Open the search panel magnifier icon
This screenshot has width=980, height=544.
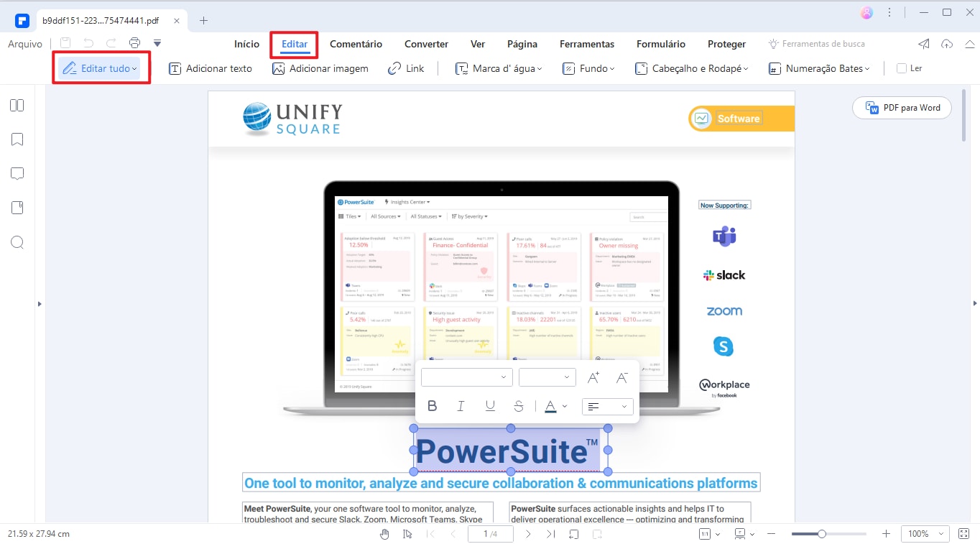17,242
